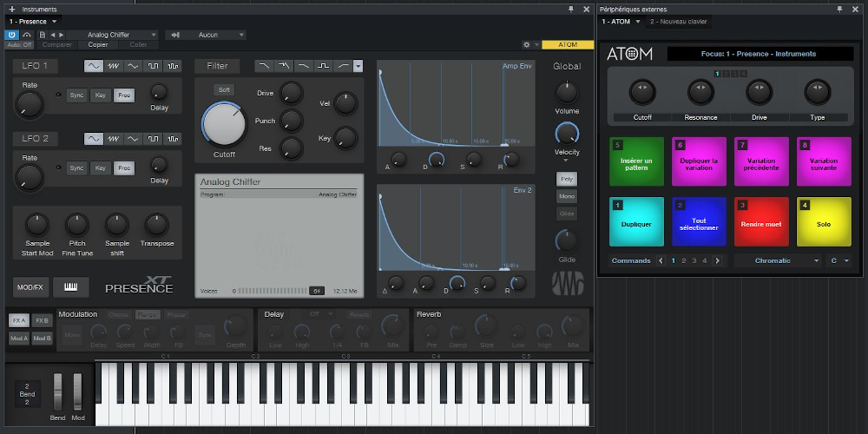Switch to the FX B tab
This screenshot has height=434, width=868.
[x=42, y=320]
